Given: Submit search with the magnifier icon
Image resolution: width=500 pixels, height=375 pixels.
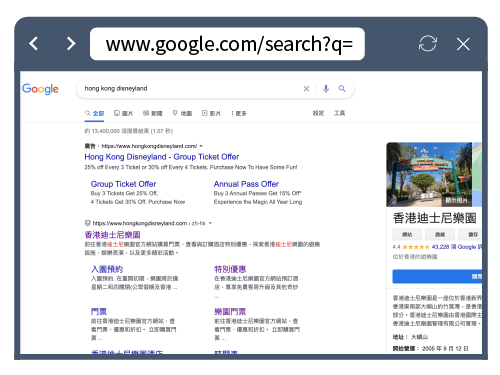Looking at the screenshot, I should (x=342, y=89).
